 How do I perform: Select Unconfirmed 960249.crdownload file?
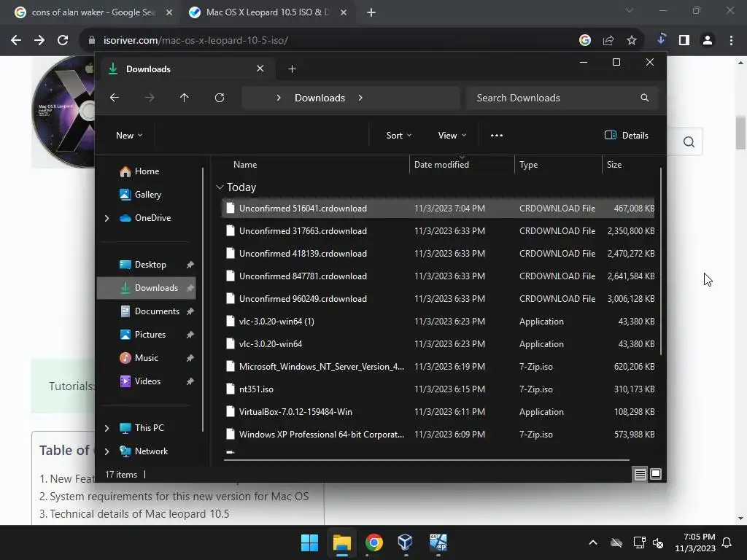pos(438,299)
